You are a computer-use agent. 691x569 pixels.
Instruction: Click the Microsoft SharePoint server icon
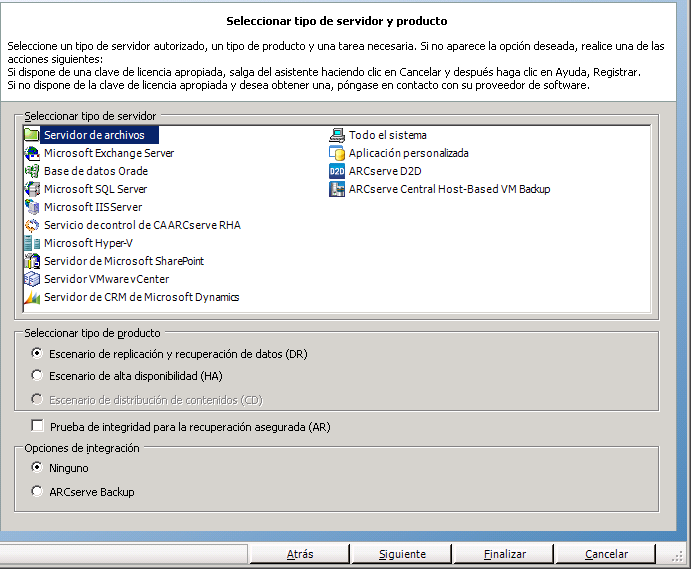click(x=32, y=261)
